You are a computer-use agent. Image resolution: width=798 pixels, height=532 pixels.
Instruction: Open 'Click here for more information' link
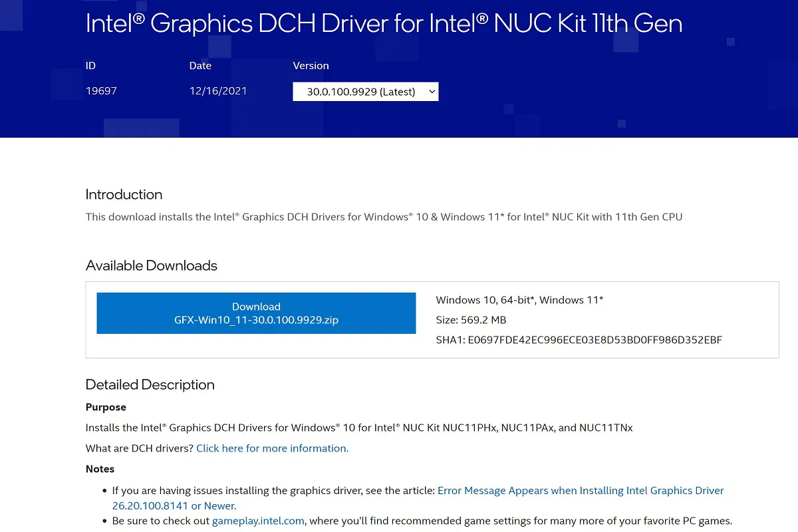point(272,448)
